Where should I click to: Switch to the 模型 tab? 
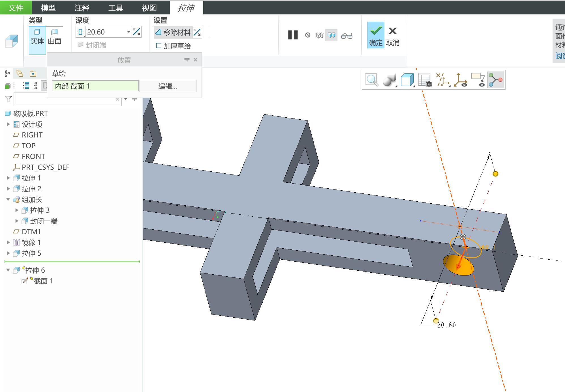click(x=48, y=8)
